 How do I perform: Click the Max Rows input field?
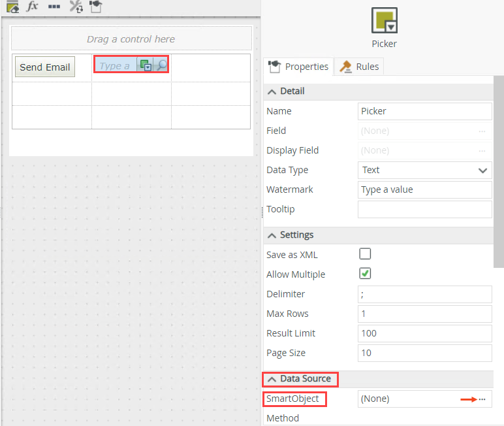[x=424, y=314]
